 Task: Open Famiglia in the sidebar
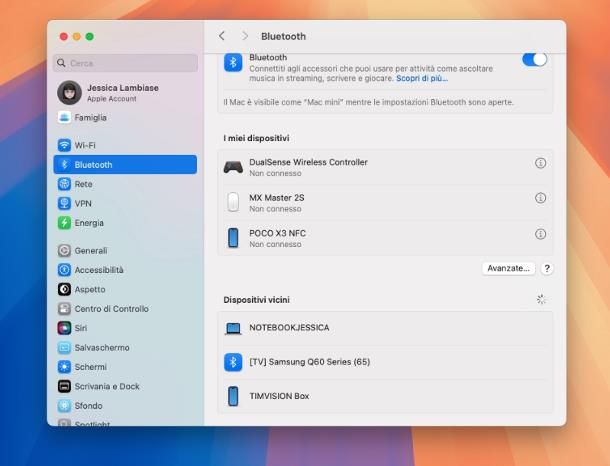pos(125,117)
